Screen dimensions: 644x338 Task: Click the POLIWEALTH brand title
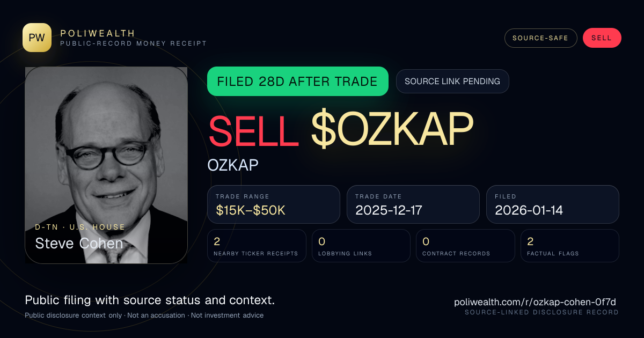pyautogui.click(x=98, y=33)
